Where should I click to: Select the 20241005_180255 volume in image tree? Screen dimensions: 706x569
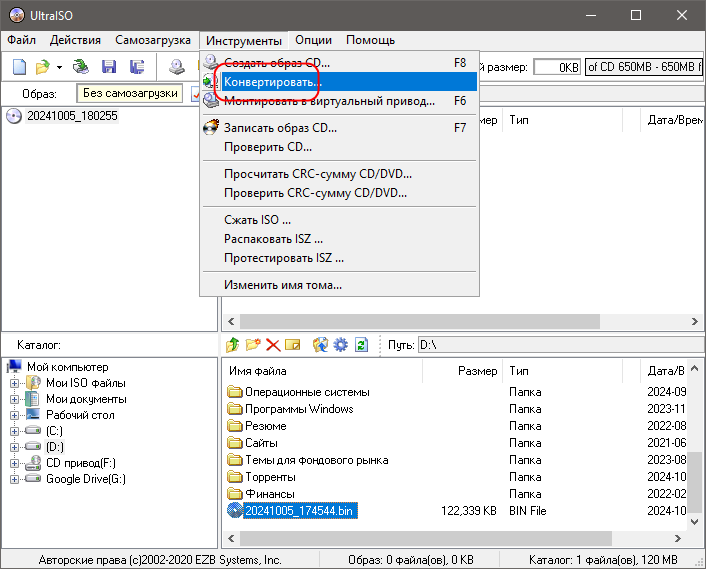coord(72,116)
